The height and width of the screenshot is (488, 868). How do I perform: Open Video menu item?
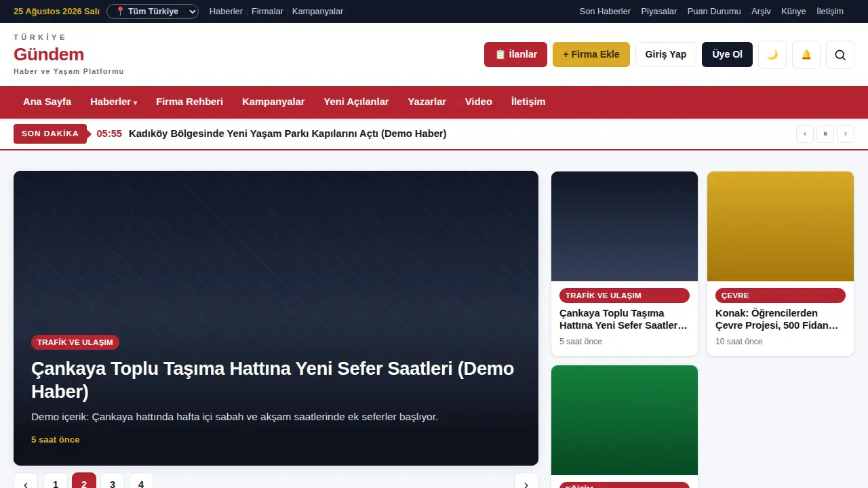[479, 102]
